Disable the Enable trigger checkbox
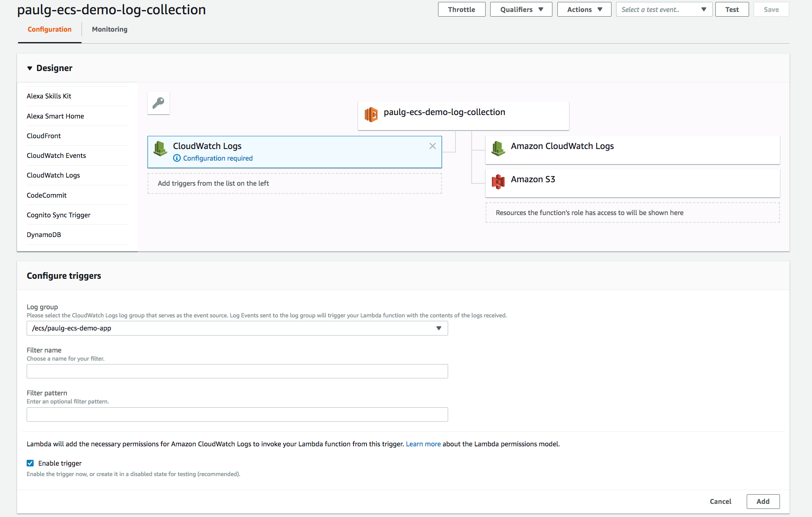Screen dimensions: 812x517 (x=30, y=463)
